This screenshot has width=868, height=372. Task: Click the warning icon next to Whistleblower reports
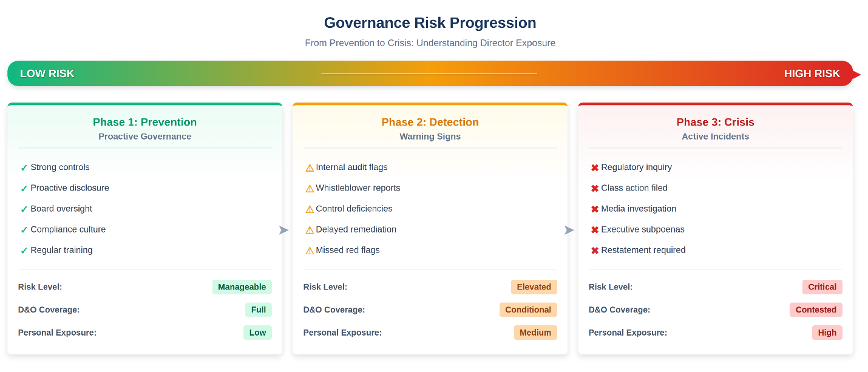(310, 188)
